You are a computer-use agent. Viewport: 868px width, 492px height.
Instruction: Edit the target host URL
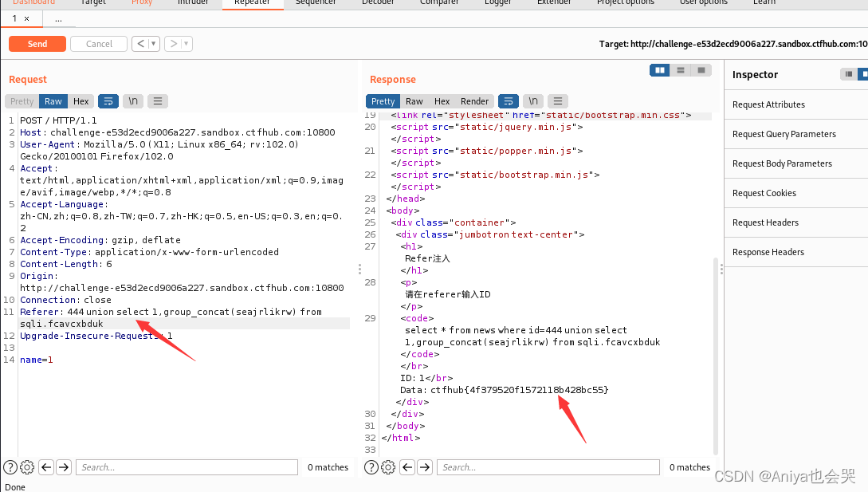[733, 44]
